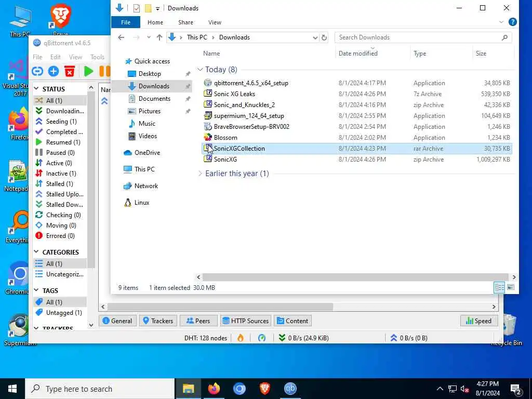Click the muted volume icon in system tray
Screen dimensions: 532x399
(465, 389)
